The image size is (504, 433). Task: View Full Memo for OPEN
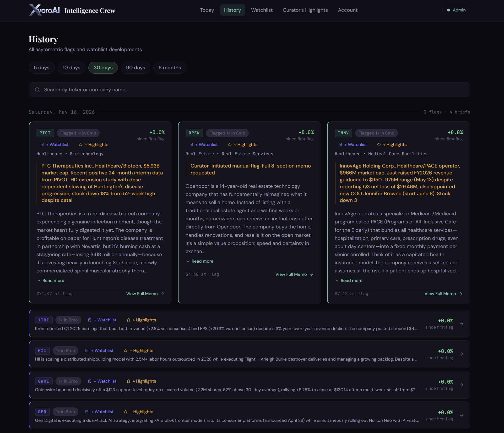tap(294, 274)
